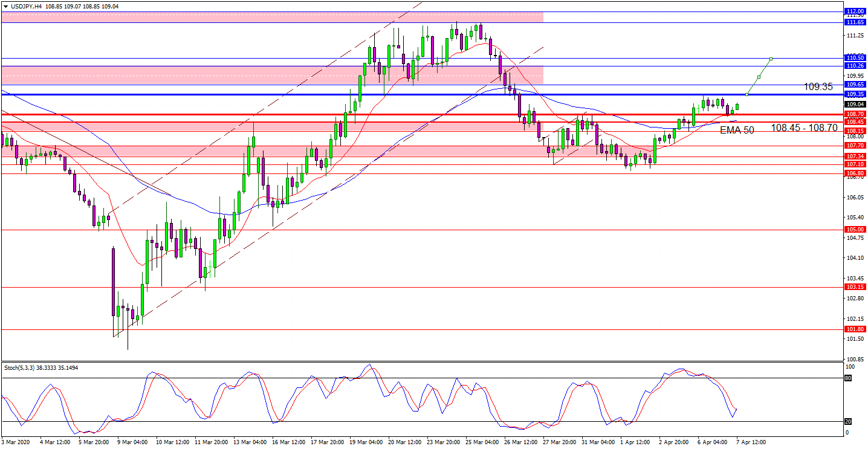The image size is (868, 449).
Task: Click the black 109.04 current price label
Action: click(x=855, y=104)
